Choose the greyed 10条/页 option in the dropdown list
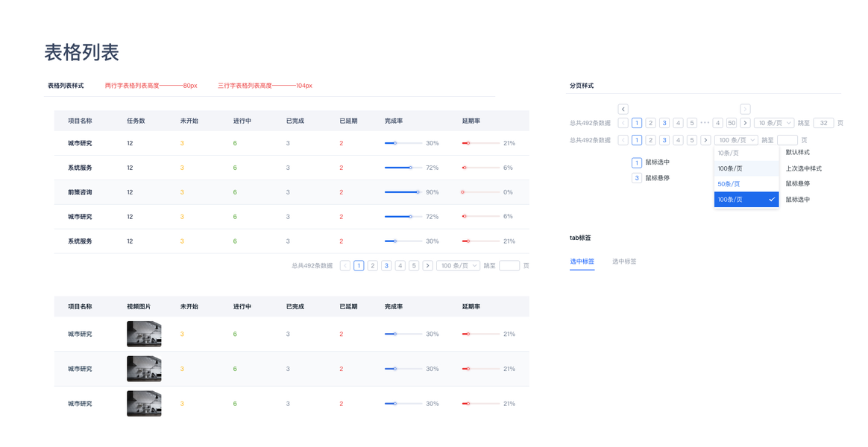Viewport: 868px width, 447px height. coord(746,153)
